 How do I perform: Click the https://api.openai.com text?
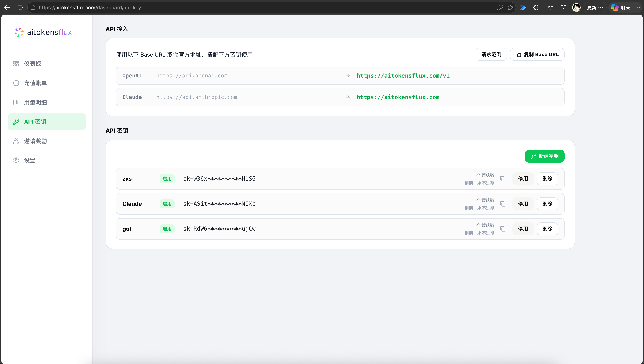pos(192,76)
